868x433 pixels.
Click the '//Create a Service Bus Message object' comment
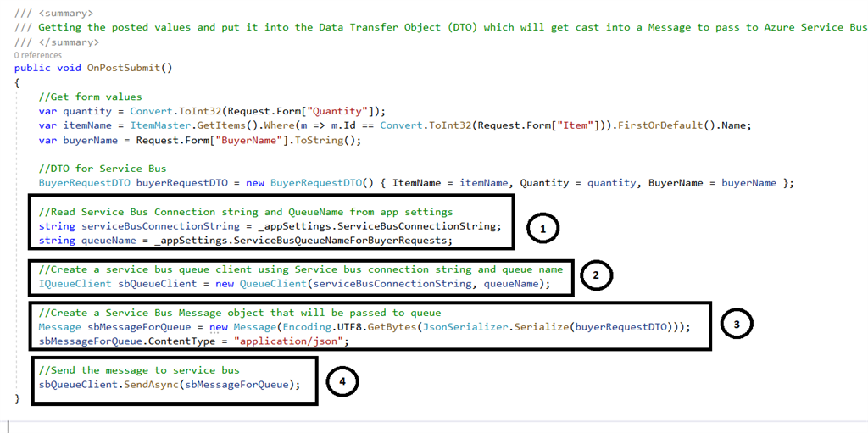(240, 313)
